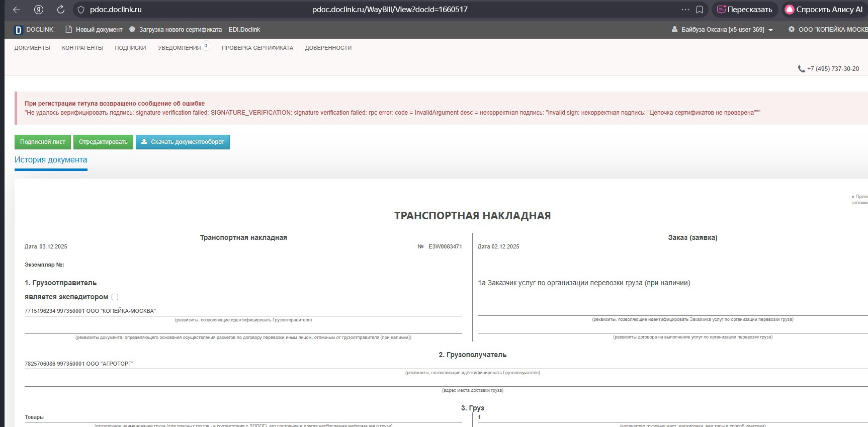Viewport: 868px width, 427px height.
Task: Open the EDI.Doclink link
Action: [x=244, y=30]
